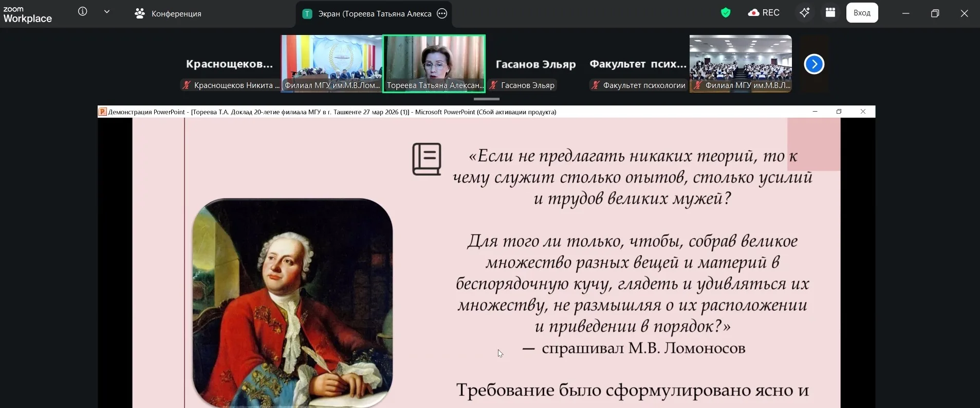Select the Краснощеков participant tile
Screen dimensions: 980x408
tap(229, 64)
